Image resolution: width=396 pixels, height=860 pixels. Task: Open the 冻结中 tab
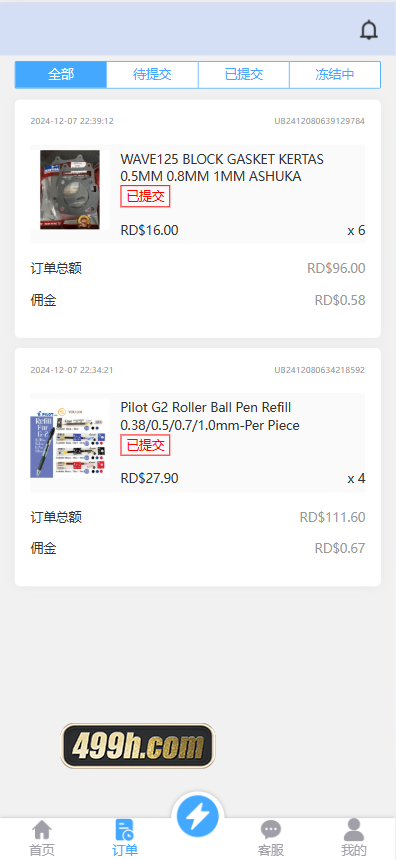(335, 75)
